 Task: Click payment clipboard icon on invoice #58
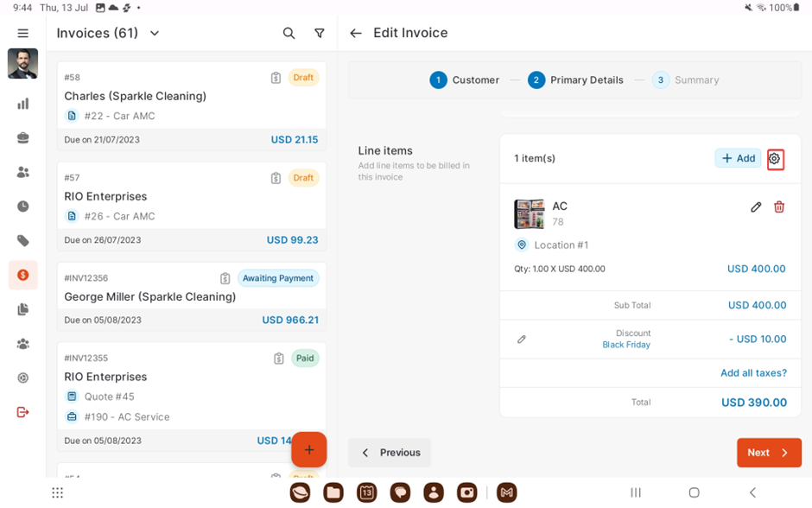pyautogui.click(x=276, y=78)
